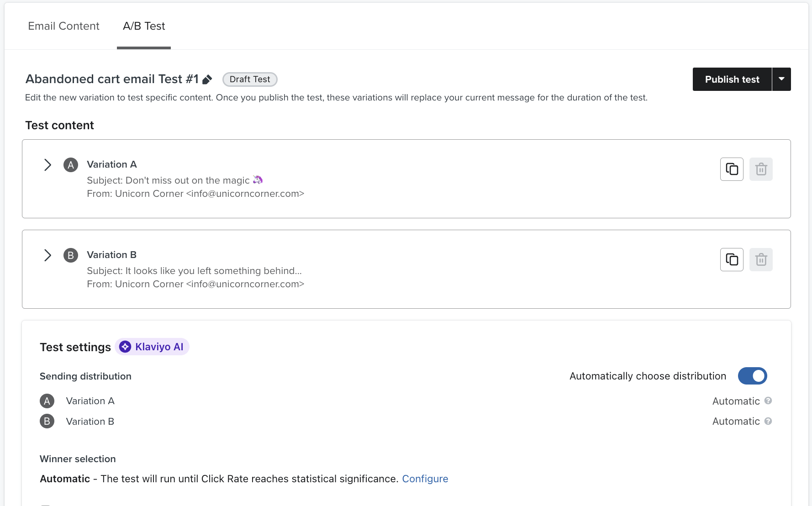Edit test name with pencil icon
Screen dimensions: 812x506
point(207,79)
